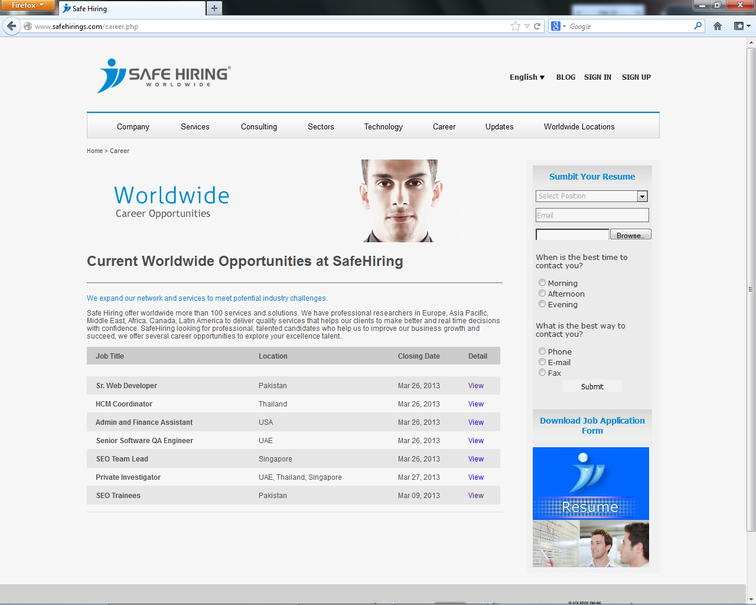
Task: Click Download Job Application Form link
Action: [x=592, y=426]
